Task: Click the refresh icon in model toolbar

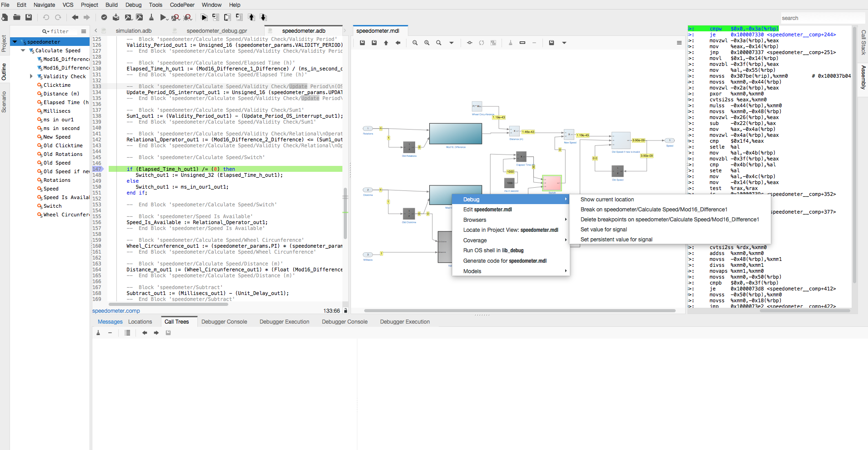Action: (x=482, y=43)
